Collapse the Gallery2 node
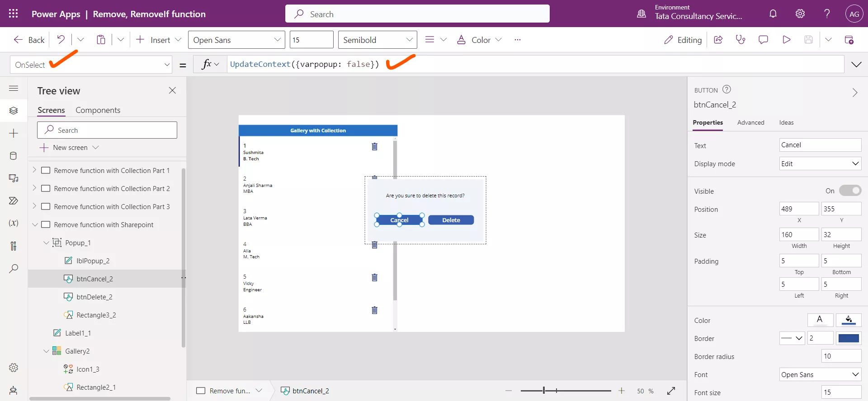 pyautogui.click(x=46, y=351)
